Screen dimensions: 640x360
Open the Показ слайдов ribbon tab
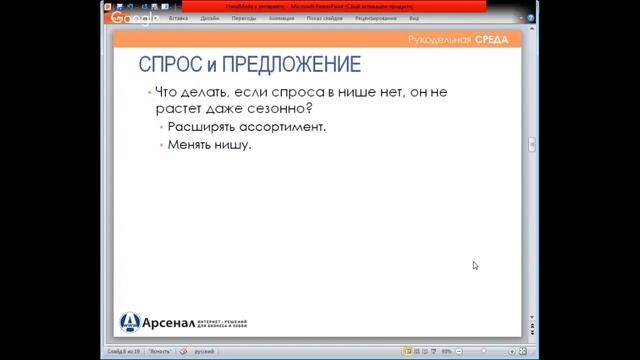coord(324,18)
